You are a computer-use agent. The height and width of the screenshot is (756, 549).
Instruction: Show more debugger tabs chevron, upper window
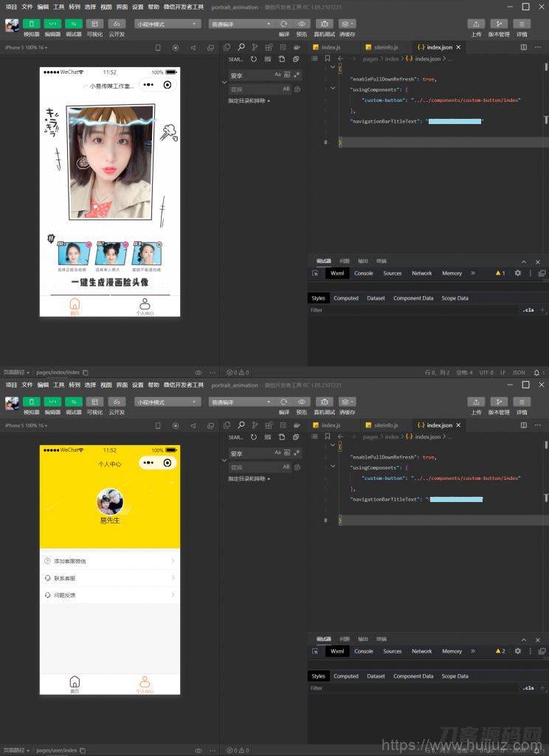coord(473,273)
